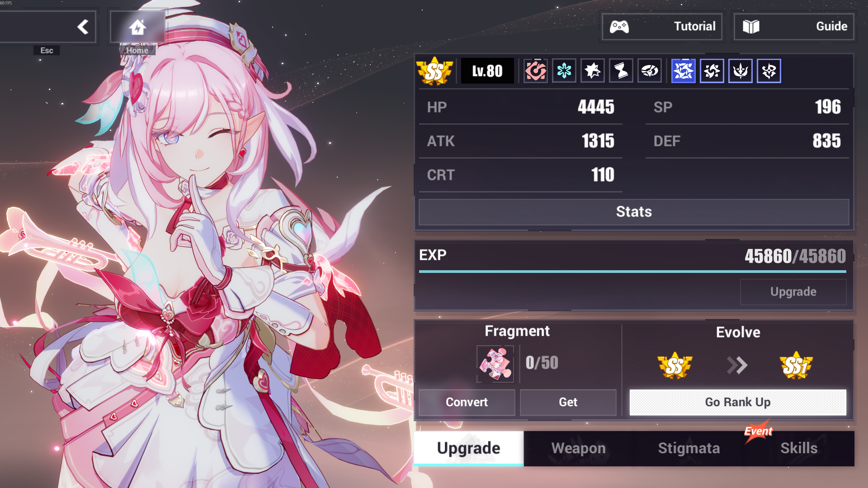Select the cyan snowflake ice icon
Screen dimensions: 868x488
(564, 71)
